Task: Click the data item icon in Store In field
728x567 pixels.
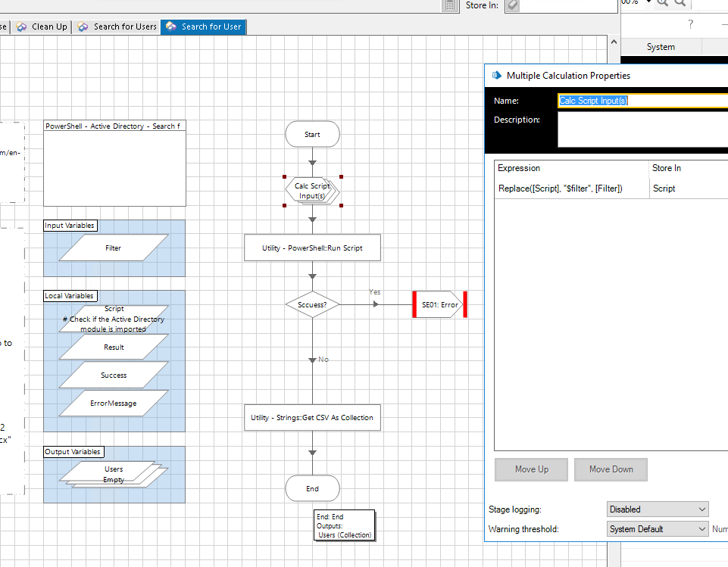Action: (x=513, y=5)
